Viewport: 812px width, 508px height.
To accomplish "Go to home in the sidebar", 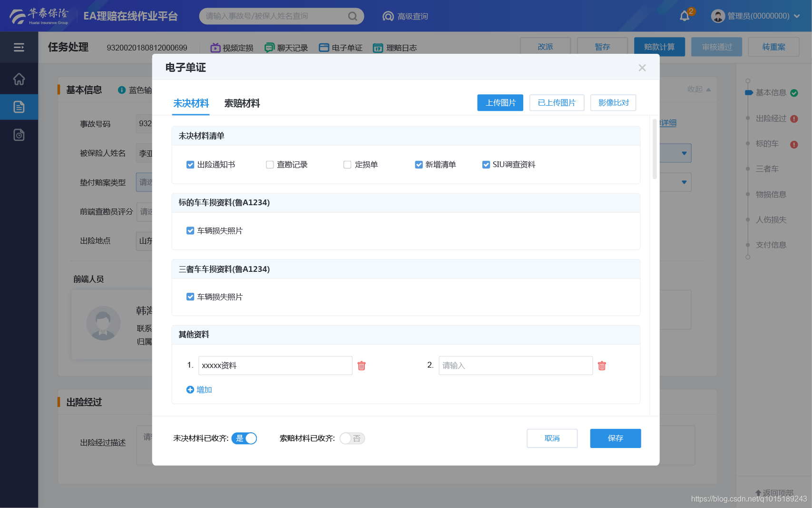I will point(19,79).
